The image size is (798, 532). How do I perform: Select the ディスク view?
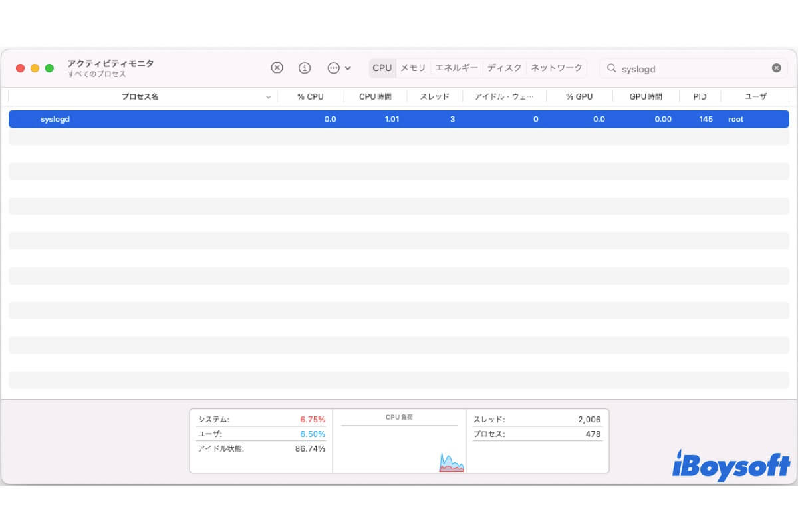[x=505, y=67]
